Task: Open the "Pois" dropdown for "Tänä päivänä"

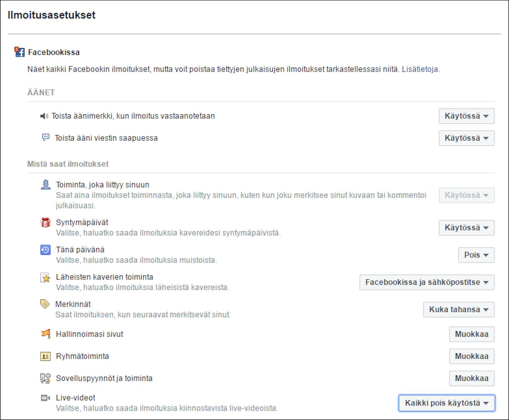Action: (476, 255)
